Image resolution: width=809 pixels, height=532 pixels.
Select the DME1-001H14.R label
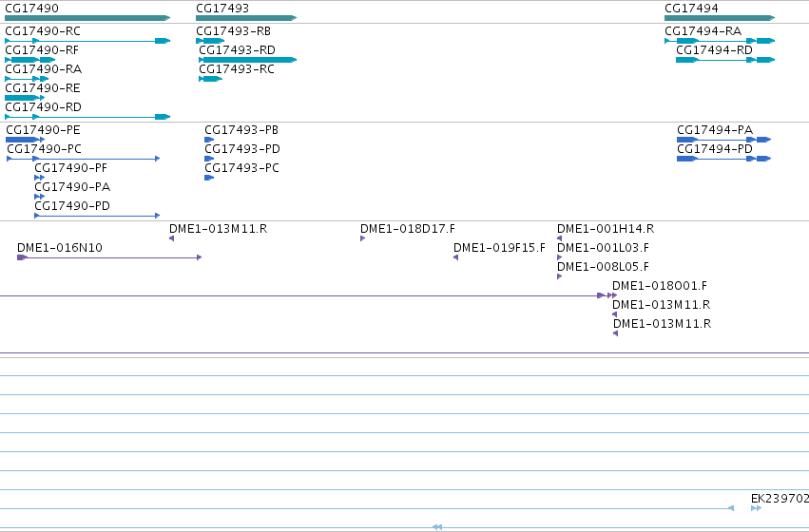[x=606, y=229]
